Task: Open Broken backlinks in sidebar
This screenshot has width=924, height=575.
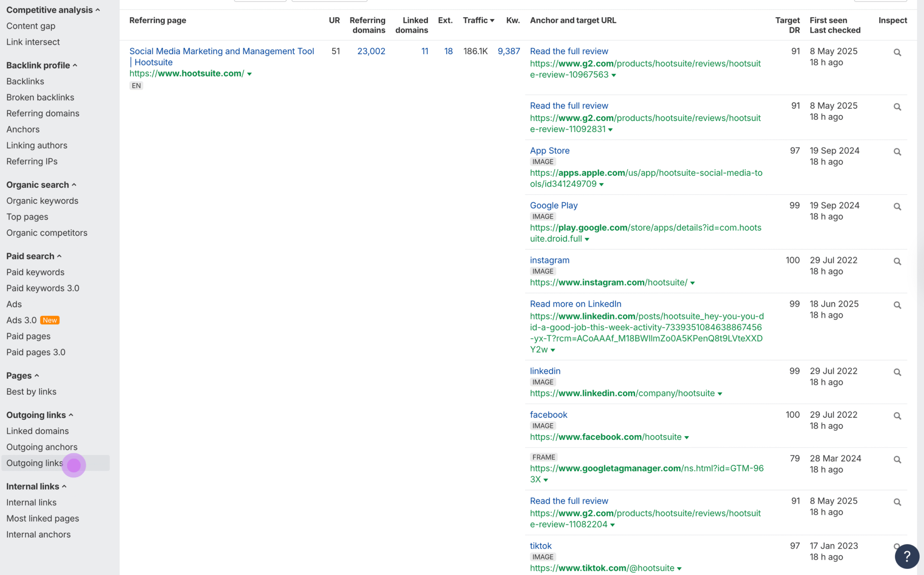Action: point(40,97)
